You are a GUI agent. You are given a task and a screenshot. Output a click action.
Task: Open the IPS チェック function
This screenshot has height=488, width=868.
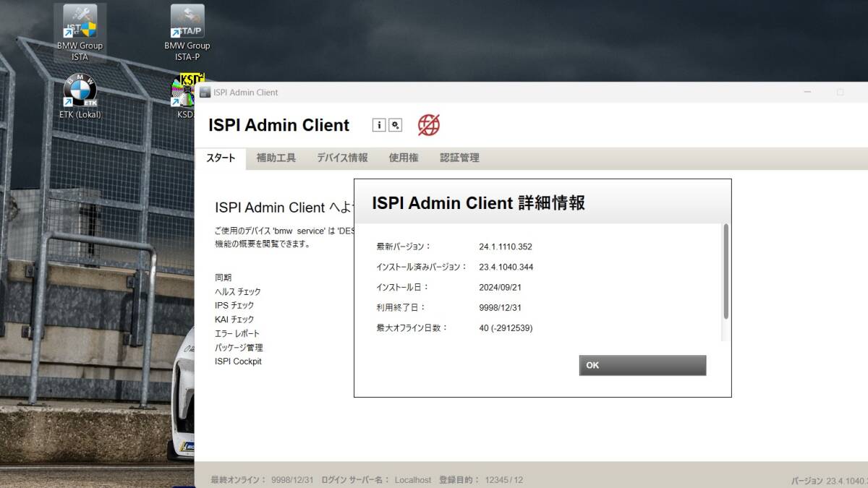tap(234, 305)
